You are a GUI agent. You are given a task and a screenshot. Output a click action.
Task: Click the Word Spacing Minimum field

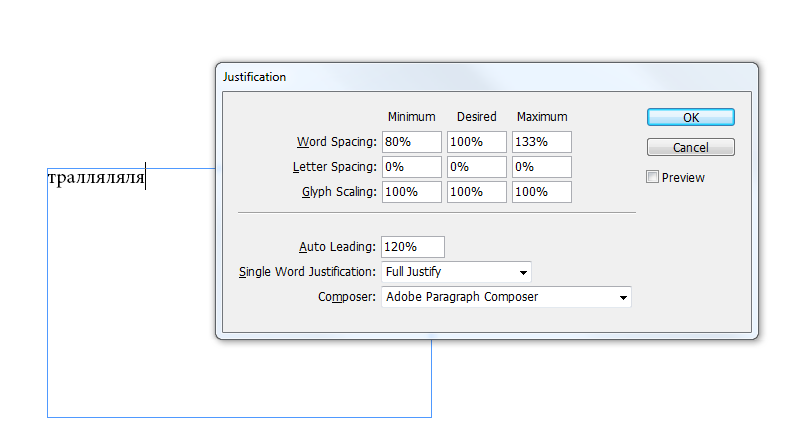tap(411, 142)
